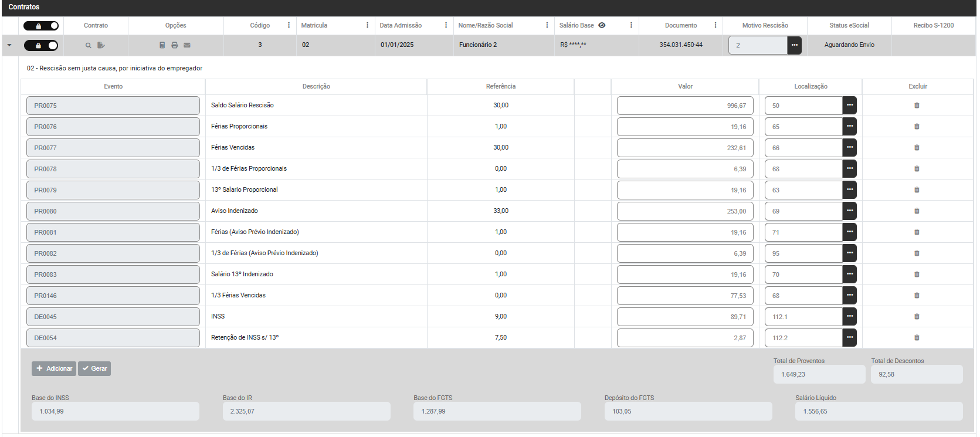Open location lookup for Aviso Indenizado row
Screen dimensions: 980x437
[x=850, y=211]
